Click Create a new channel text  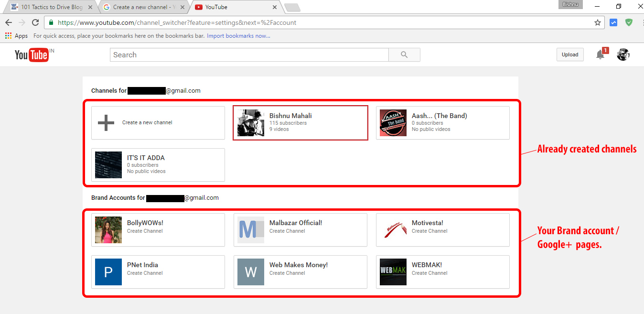(x=147, y=122)
